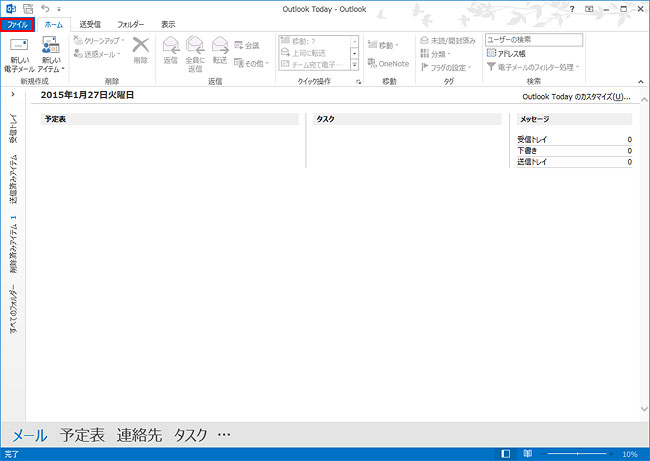This screenshot has height=461, width=650.
Task: Switch to the ホーム ribbon tab
Action: (x=54, y=25)
